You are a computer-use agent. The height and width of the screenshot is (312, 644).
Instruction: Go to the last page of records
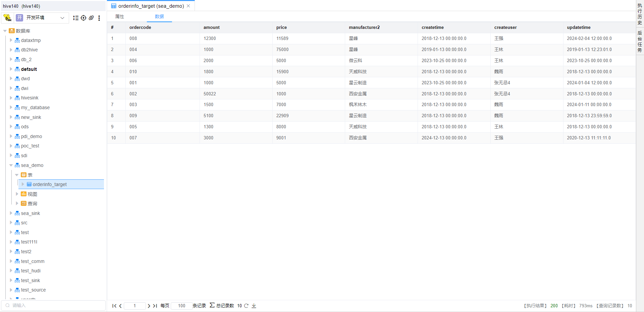pos(155,306)
